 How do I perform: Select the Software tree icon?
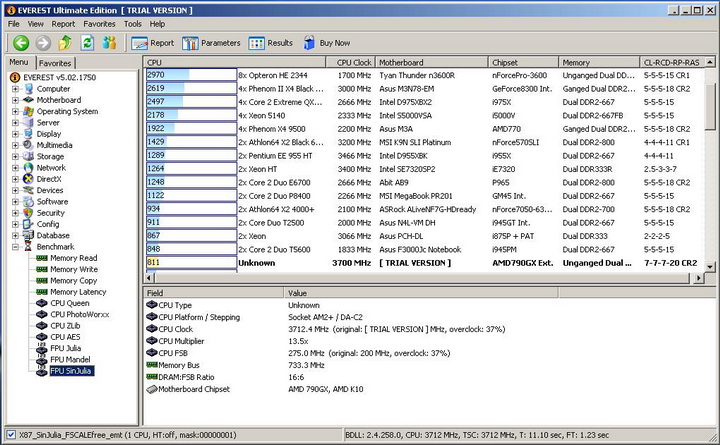pos(28,202)
